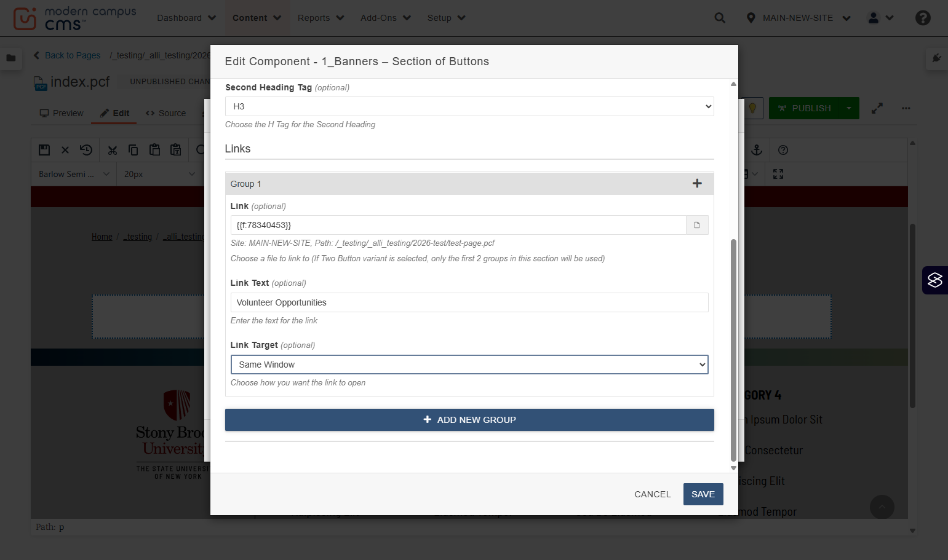This screenshot has width=948, height=560.
Task: Open the user account profile icon
Action: [x=874, y=18]
